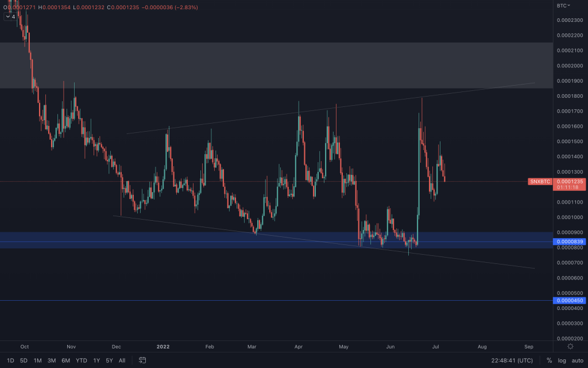Open chart settings gear icon
The image size is (588, 368).
[570, 346]
